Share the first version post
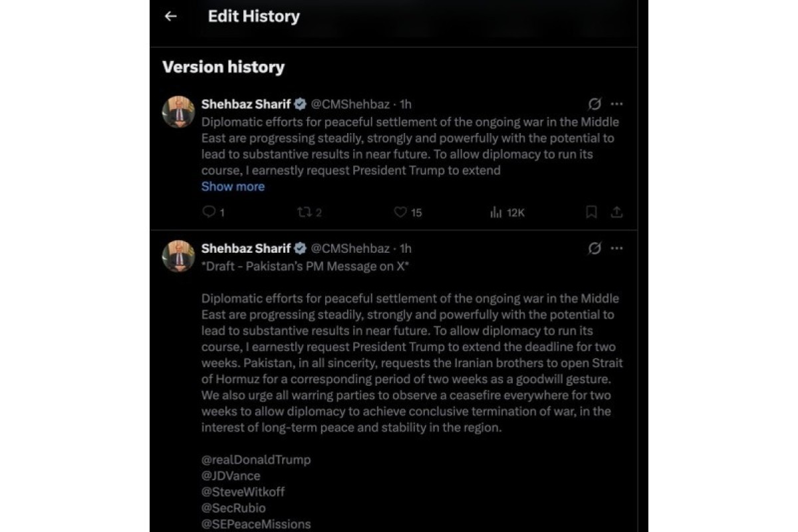Image resolution: width=798 pixels, height=532 pixels. coord(616,212)
